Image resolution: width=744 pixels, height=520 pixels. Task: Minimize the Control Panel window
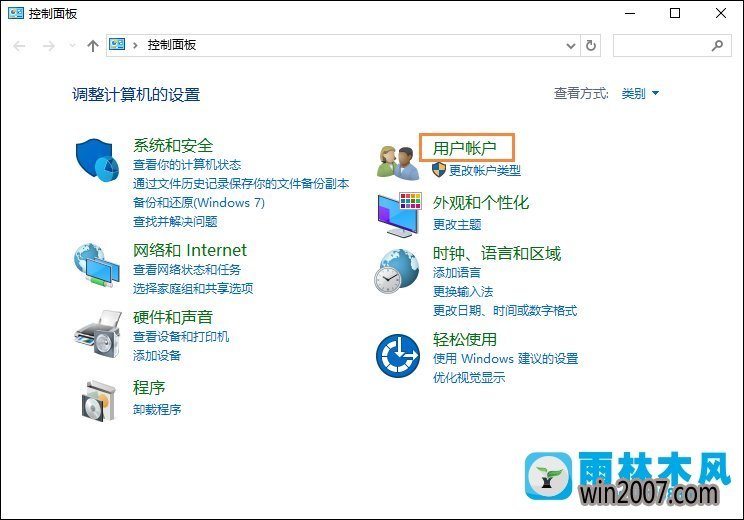pyautogui.click(x=630, y=13)
